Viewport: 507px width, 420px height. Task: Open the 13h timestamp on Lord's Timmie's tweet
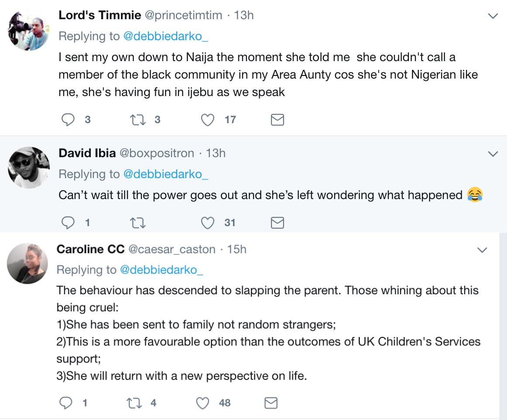(x=244, y=15)
